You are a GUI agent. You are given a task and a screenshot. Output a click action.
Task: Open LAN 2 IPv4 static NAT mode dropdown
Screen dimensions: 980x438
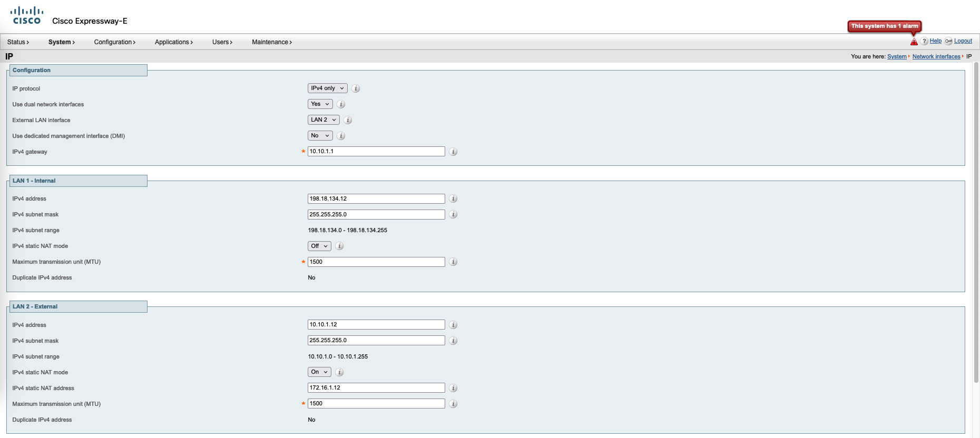coord(319,372)
